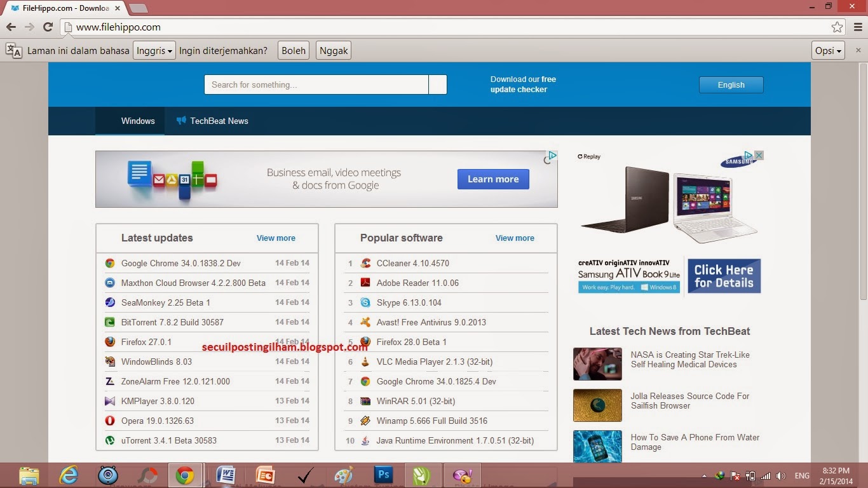
Task: Click the ZoneAlarm Free icon
Action: pos(110,381)
